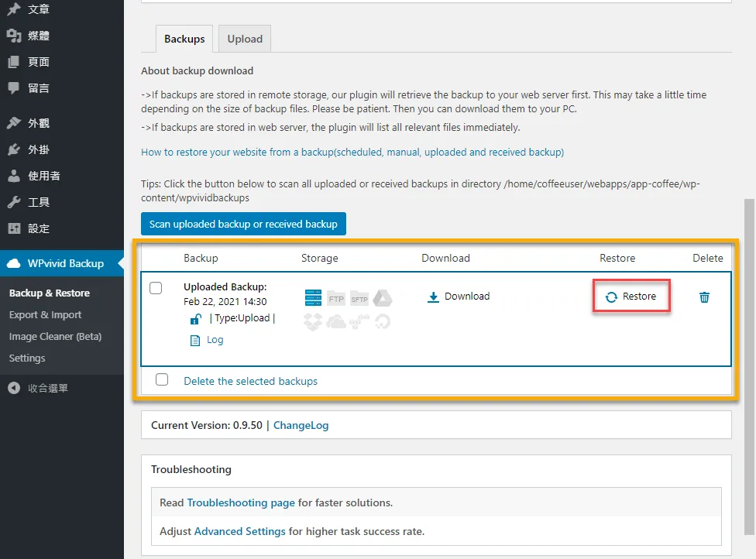Click the download arrow icon

[433, 297]
